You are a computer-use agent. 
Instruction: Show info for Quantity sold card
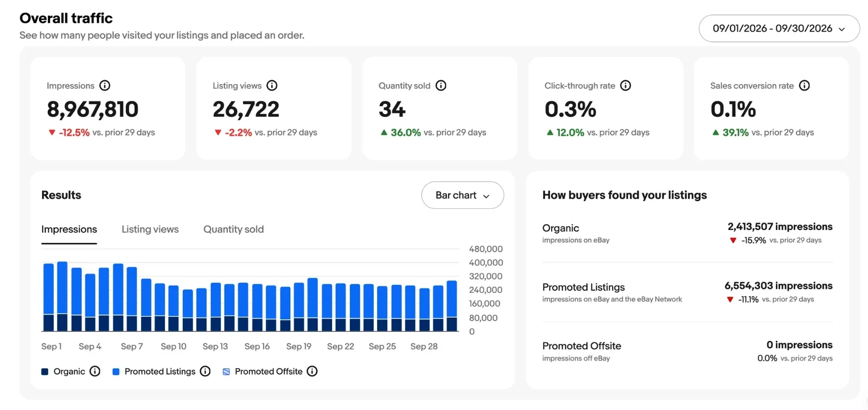click(x=441, y=86)
